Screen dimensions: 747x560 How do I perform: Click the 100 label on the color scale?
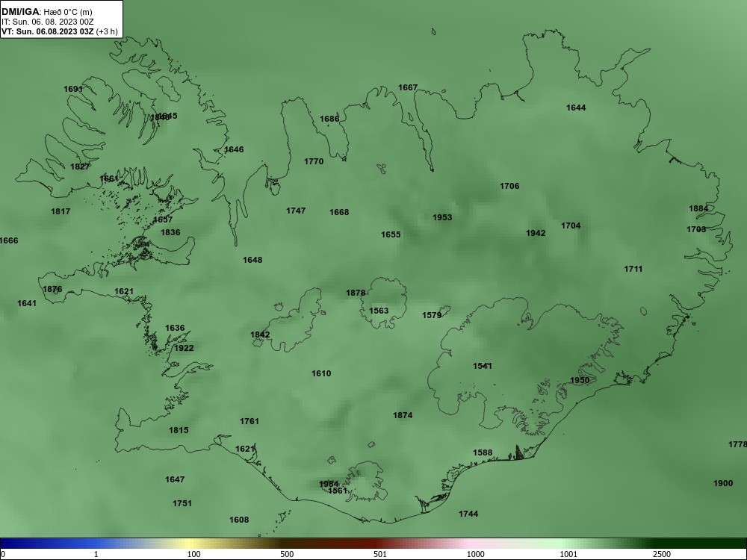click(x=194, y=555)
